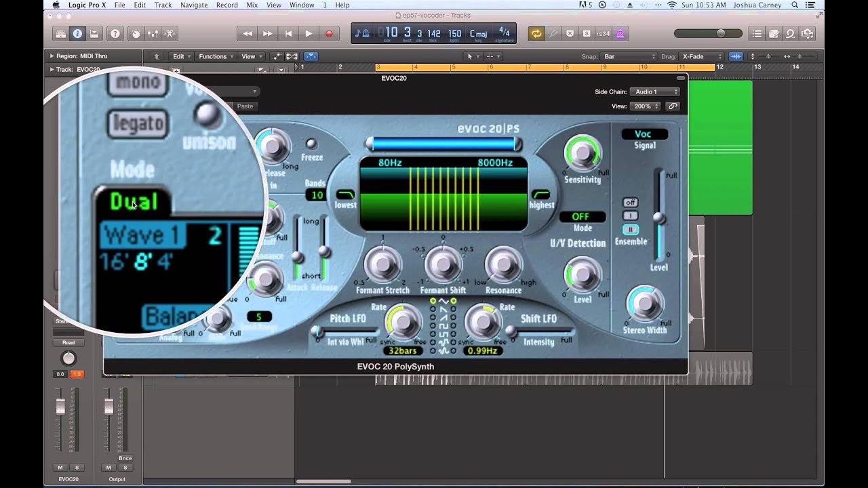
Task: Toggle Catch Playhead button
Action: click(311, 56)
